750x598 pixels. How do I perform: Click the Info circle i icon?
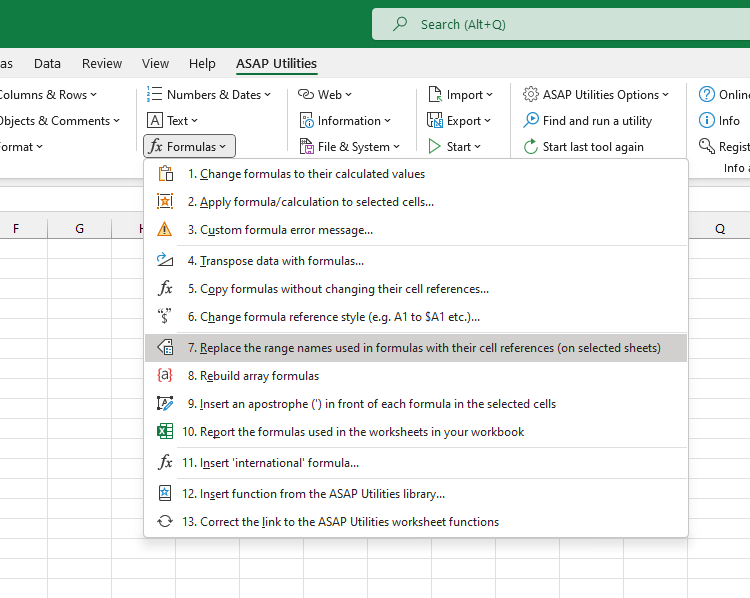706,121
